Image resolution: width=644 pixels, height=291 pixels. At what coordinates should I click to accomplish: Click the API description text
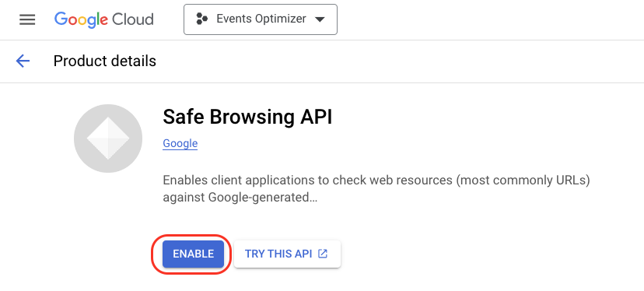click(376, 189)
